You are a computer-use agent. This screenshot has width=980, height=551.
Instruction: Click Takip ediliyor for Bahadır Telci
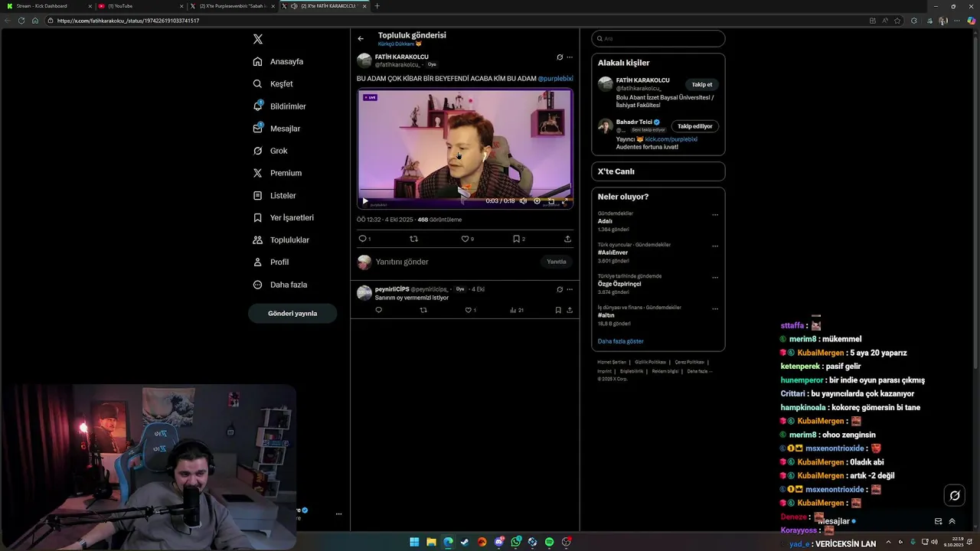coord(695,126)
